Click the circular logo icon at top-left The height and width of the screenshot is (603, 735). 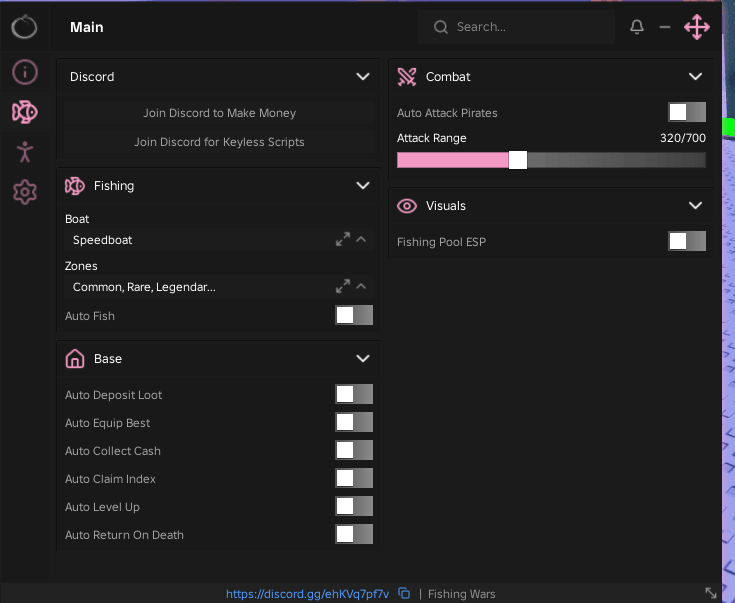point(24,27)
